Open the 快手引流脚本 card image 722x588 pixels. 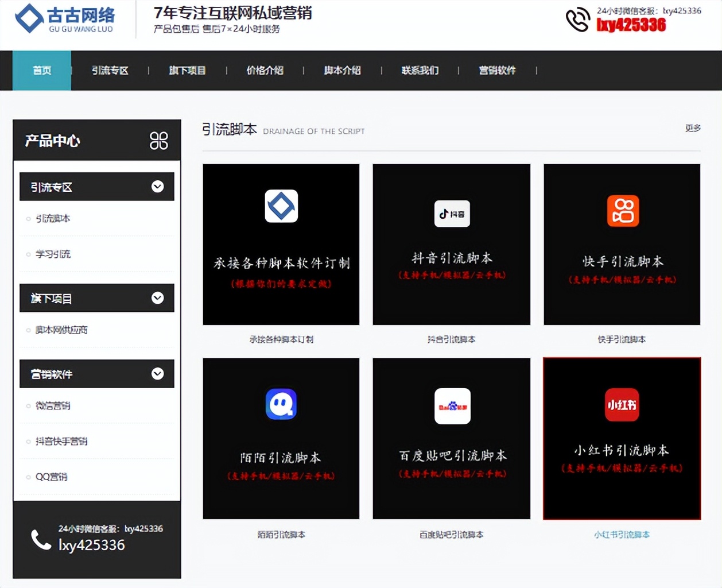pyautogui.click(x=622, y=245)
